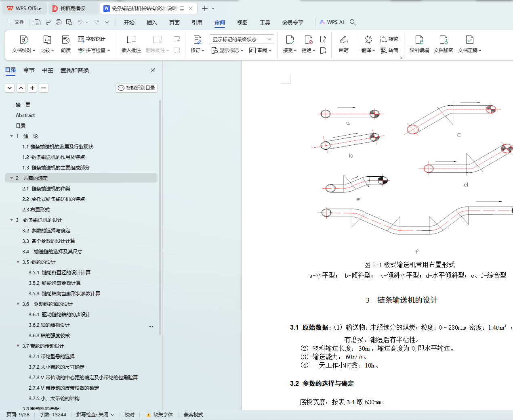This screenshot has height=420, width=513.
Task: Open the 审阅 pane dropdown in ribbon
Action: tap(261, 50)
